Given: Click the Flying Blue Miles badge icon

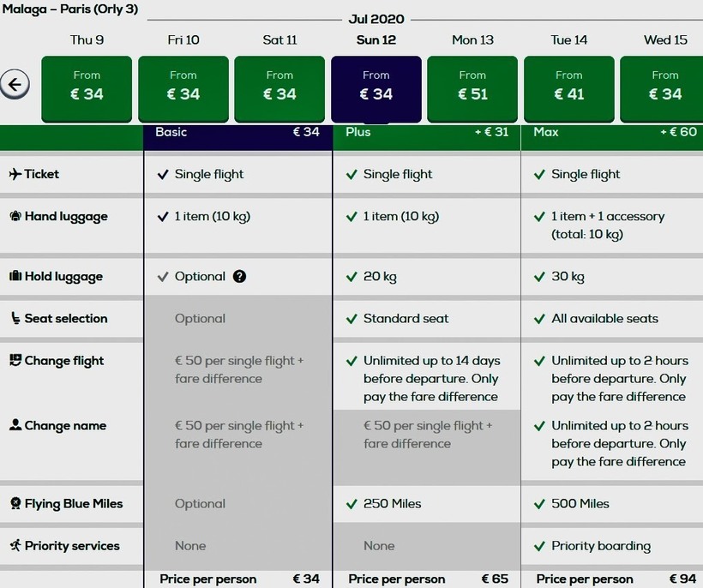Looking at the screenshot, I should point(15,503).
